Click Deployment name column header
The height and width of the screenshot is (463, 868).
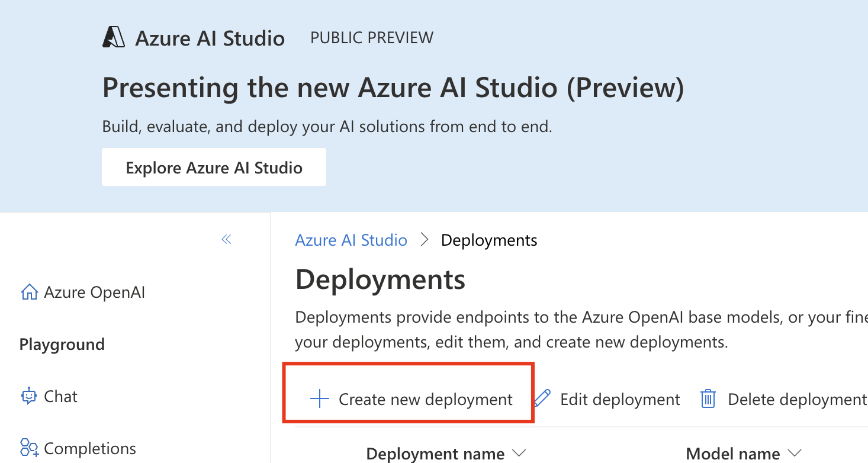coord(435,454)
